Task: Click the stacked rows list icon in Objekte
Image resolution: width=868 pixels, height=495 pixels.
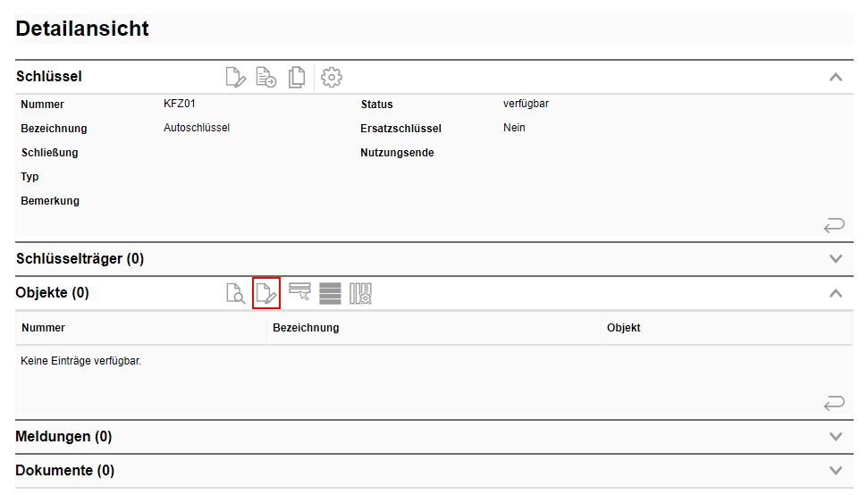Action: point(330,293)
